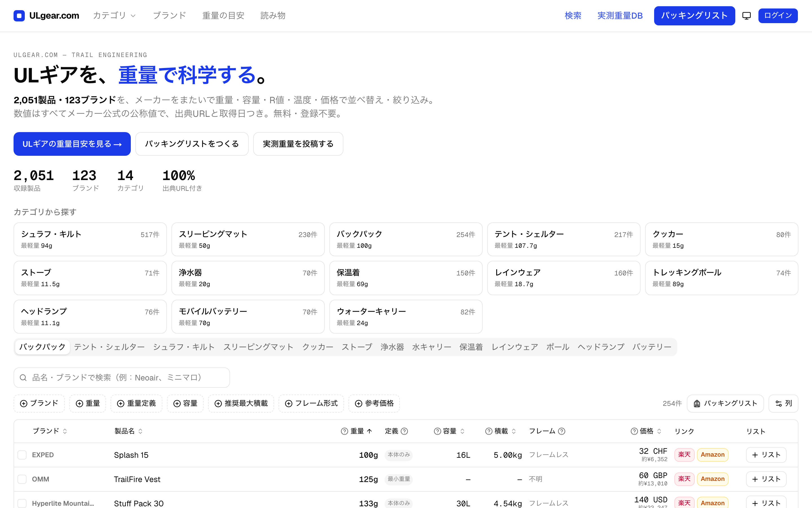Click the ascending arrow on 重量 column

tap(369, 431)
